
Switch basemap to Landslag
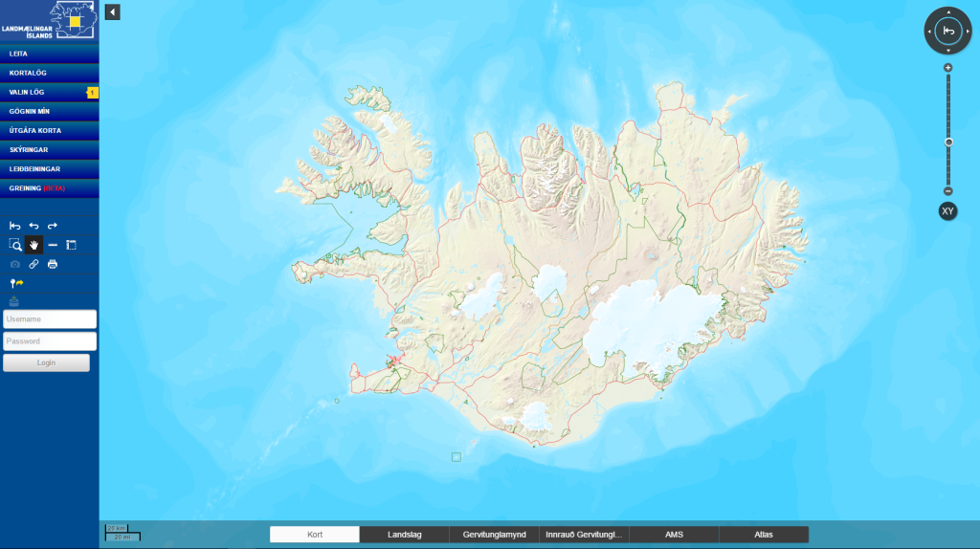(x=404, y=535)
